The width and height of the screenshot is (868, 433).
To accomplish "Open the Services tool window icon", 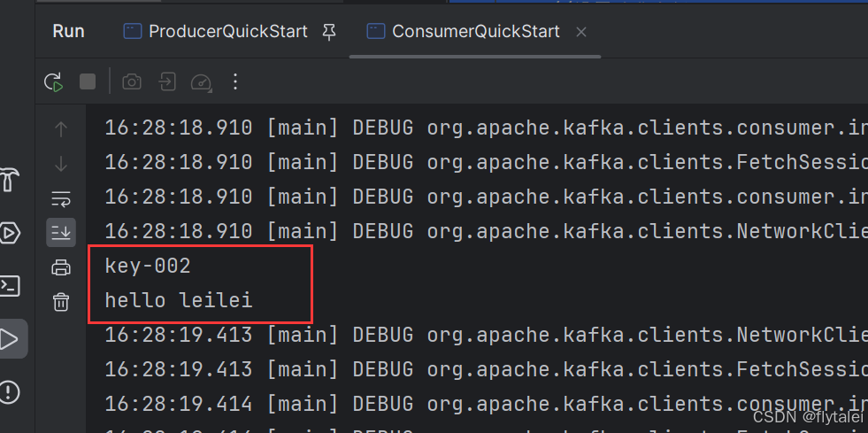I will click(10, 233).
